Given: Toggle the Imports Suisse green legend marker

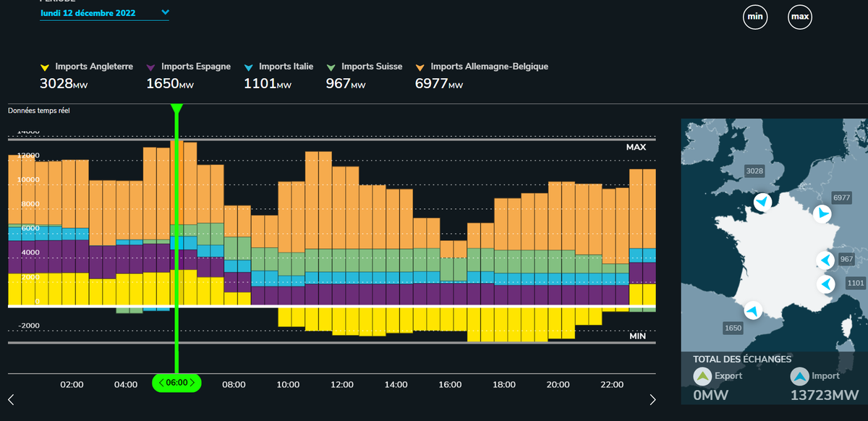Looking at the screenshot, I should [x=331, y=67].
